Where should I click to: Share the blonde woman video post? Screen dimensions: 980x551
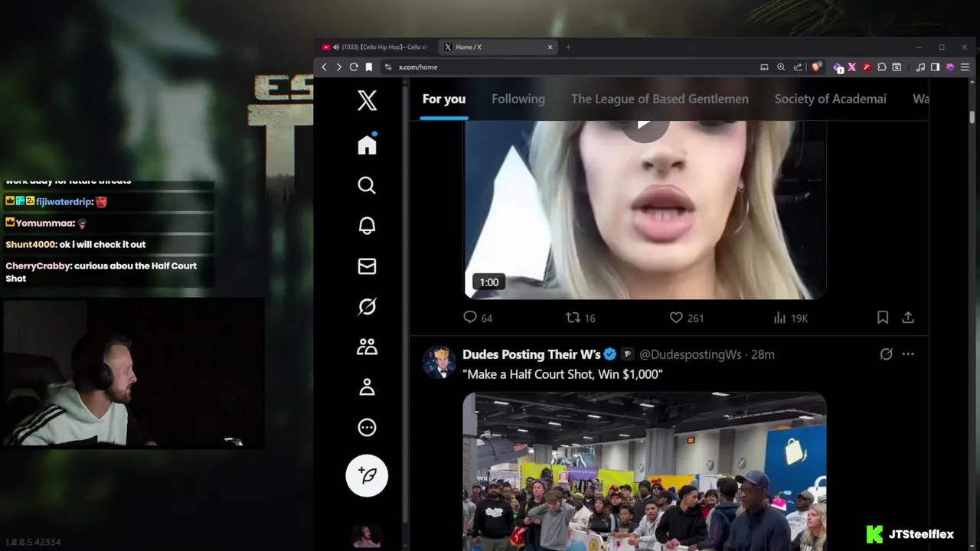[908, 318]
